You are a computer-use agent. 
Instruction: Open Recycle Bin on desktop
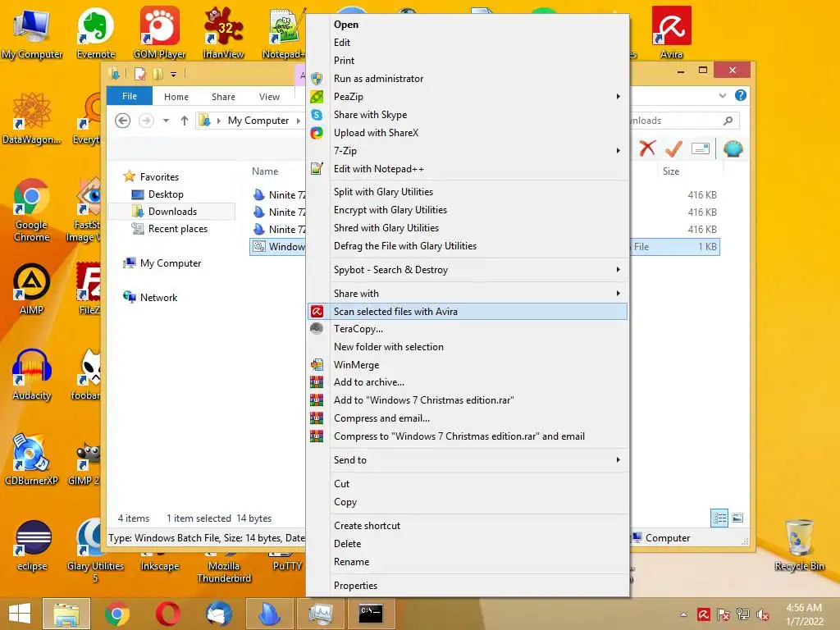pos(799,546)
